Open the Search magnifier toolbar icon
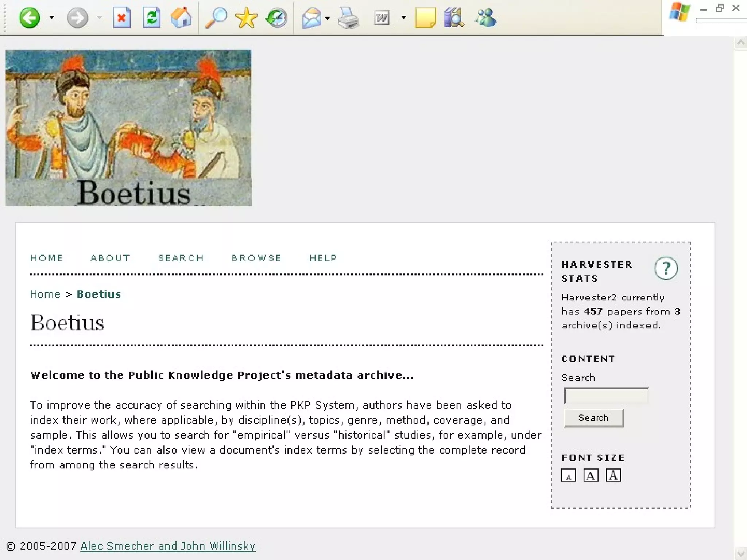 click(216, 17)
